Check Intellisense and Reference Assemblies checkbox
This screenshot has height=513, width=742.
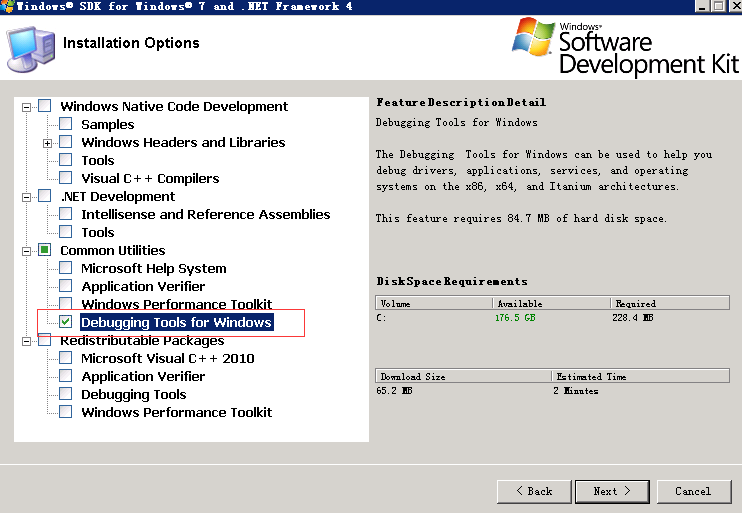pyautogui.click(x=65, y=213)
